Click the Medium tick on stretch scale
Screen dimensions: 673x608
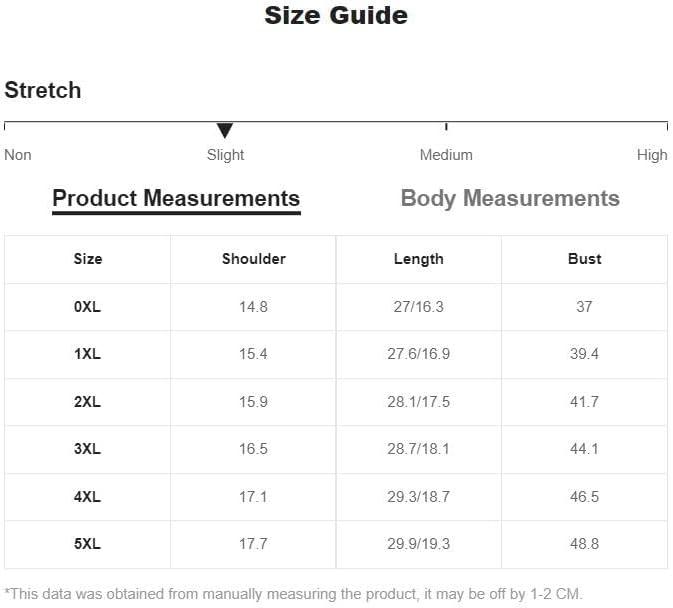(446, 127)
